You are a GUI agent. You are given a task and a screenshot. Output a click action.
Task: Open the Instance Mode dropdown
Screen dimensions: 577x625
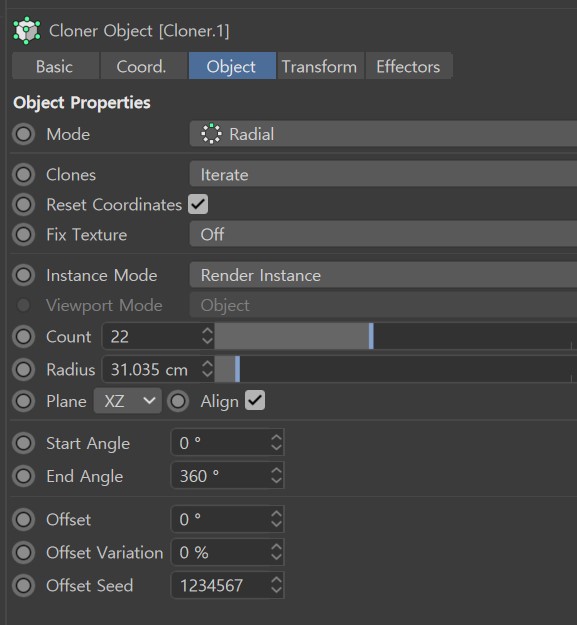point(383,275)
